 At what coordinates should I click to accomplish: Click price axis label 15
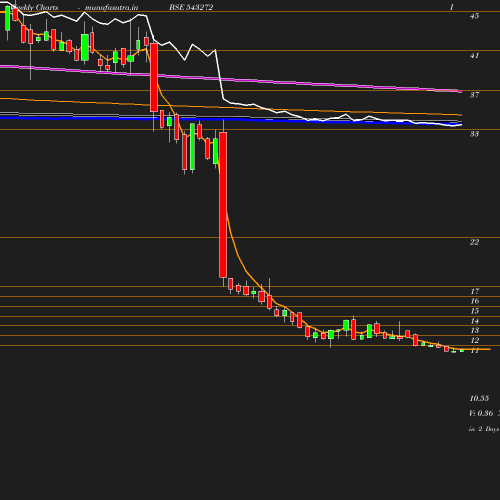pyautogui.click(x=475, y=311)
